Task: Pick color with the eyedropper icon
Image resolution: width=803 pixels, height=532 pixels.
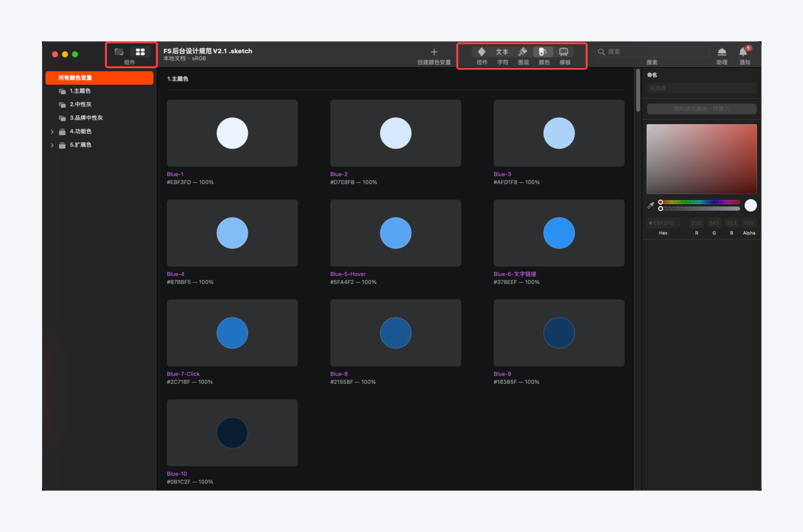Action: 651,205
